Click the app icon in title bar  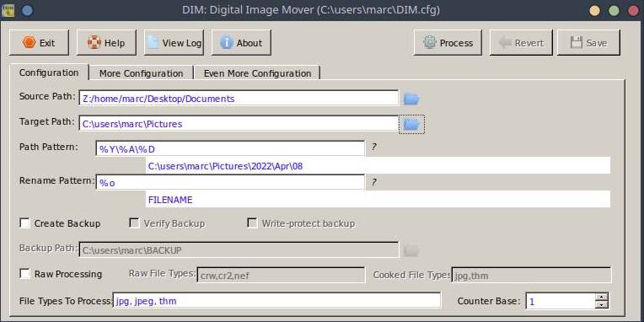(8, 10)
